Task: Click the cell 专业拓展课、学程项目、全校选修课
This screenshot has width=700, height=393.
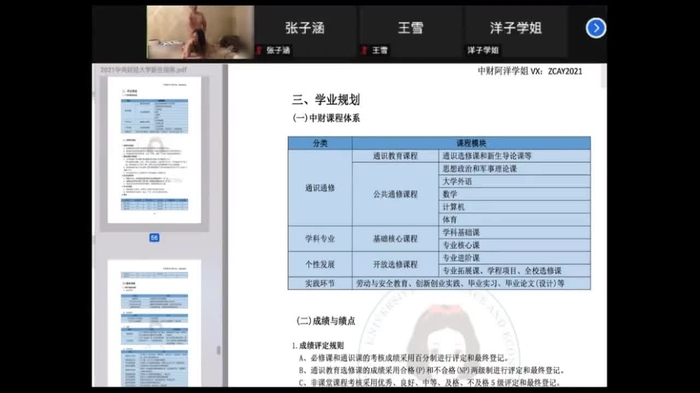Action: 514,270
